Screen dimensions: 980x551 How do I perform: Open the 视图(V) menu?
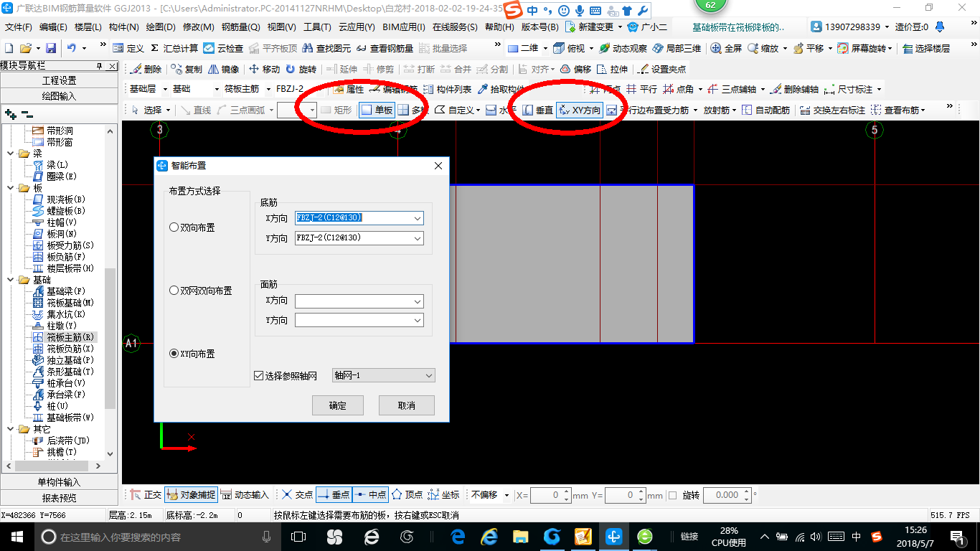coord(281,27)
